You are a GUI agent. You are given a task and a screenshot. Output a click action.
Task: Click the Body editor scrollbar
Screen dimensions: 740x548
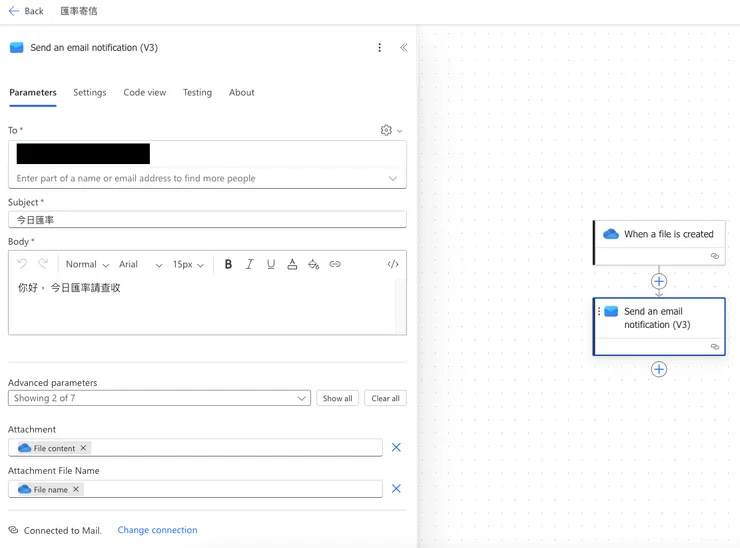(x=400, y=306)
